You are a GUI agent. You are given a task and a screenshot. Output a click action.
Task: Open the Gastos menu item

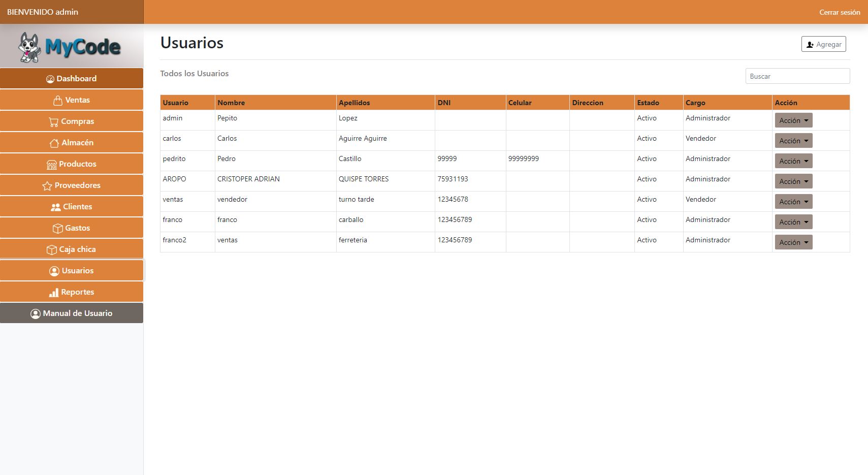click(72, 228)
